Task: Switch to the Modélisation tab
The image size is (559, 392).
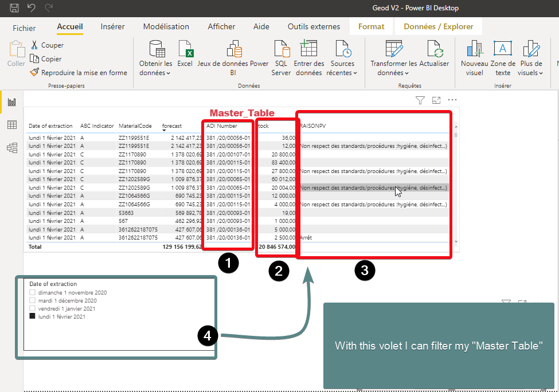Action: (166, 27)
